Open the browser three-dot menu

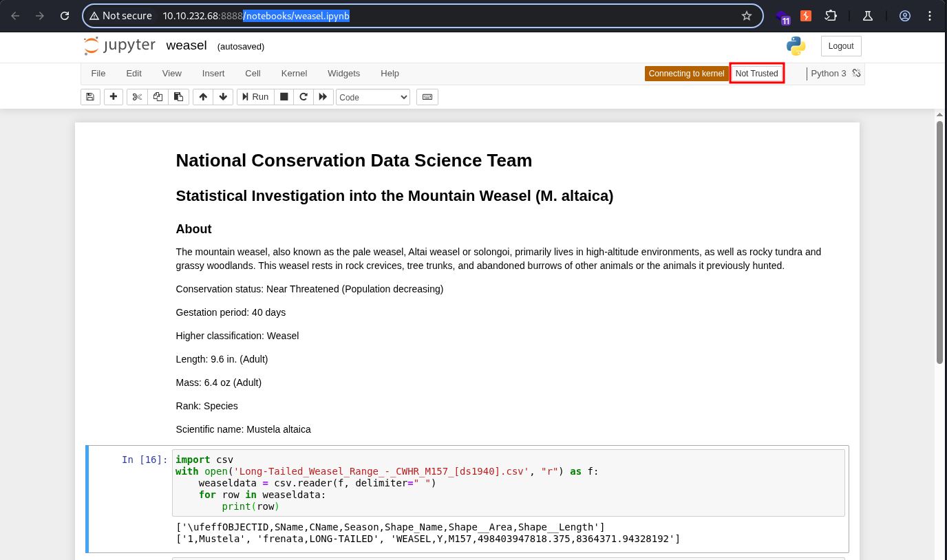[930, 16]
